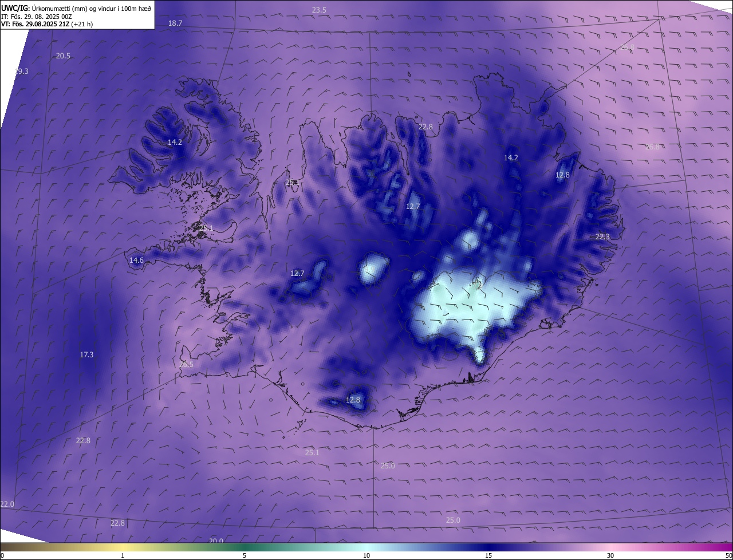Click the '1' tick label on the color scale
Viewport: 733px width, 560px height.
[123, 555]
